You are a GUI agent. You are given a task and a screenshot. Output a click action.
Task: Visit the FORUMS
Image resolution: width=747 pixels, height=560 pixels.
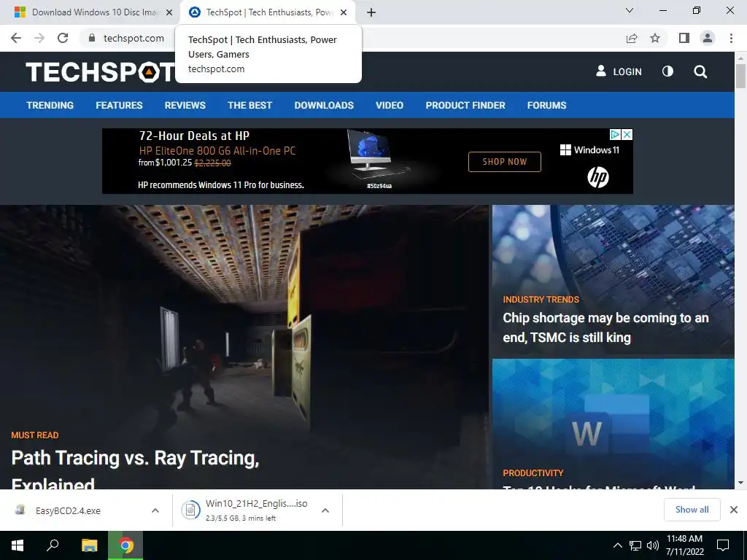pyautogui.click(x=546, y=105)
